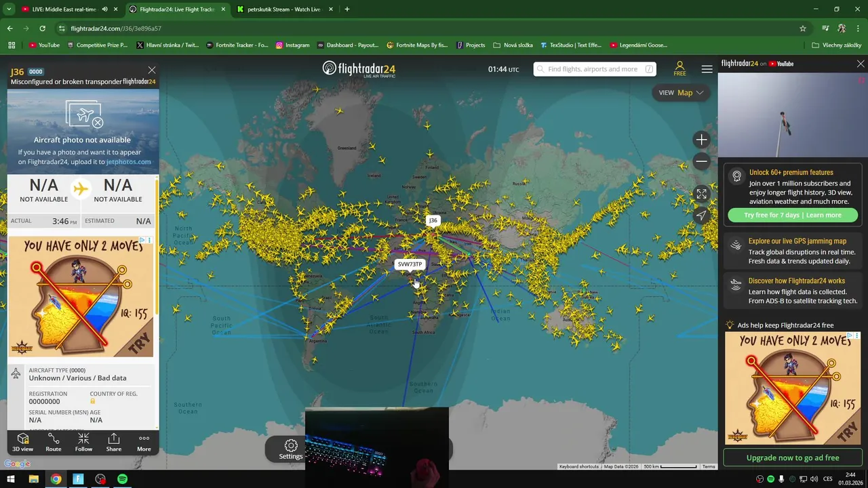Open the jetphotos.com link
The height and width of the screenshot is (488, 868).
click(128, 162)
